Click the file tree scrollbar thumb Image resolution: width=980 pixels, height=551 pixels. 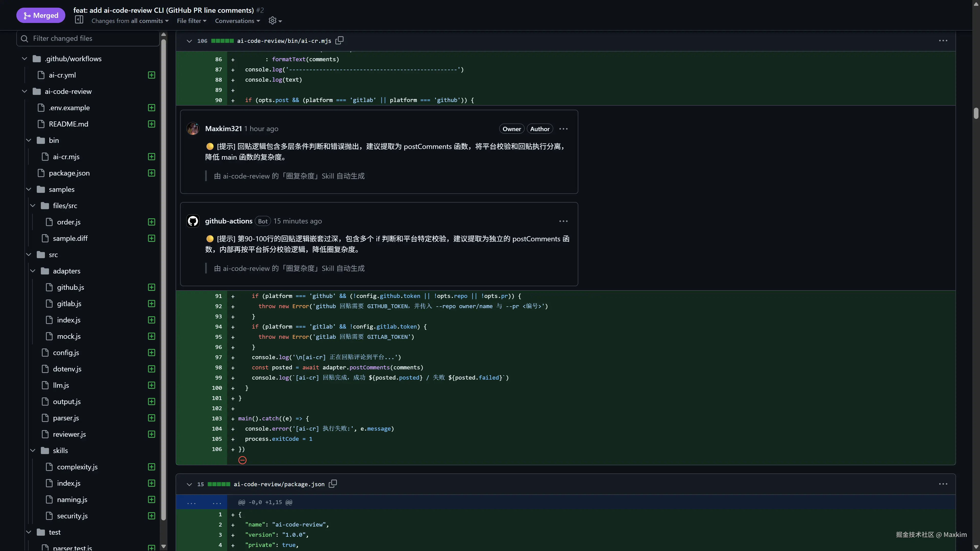tap(164, 280)
